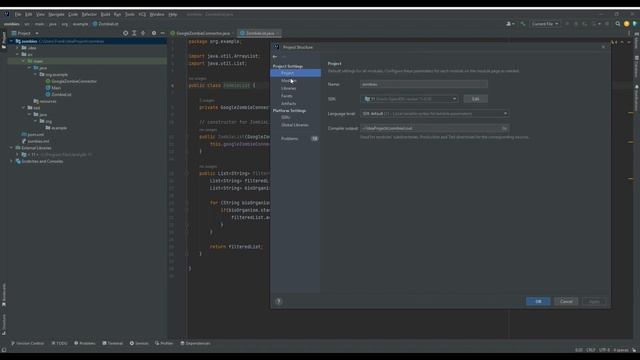Open the SDK dropdown
This screenshot has height=360, width=640.
(409, 99)
